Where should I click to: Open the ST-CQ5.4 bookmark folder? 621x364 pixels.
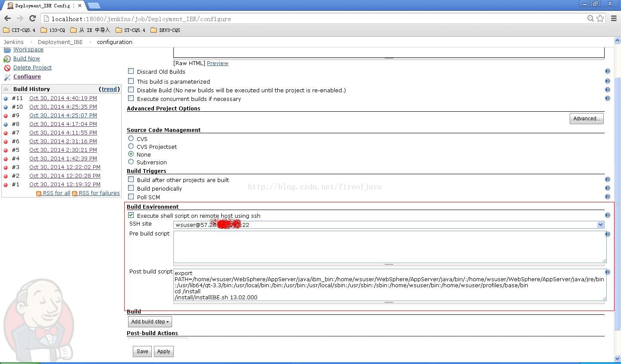[130, 30]
